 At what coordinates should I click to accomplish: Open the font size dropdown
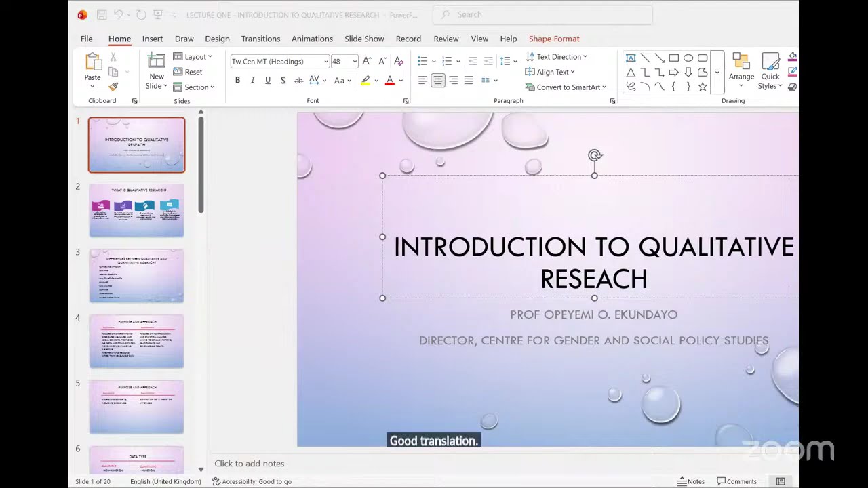[354, 62]
